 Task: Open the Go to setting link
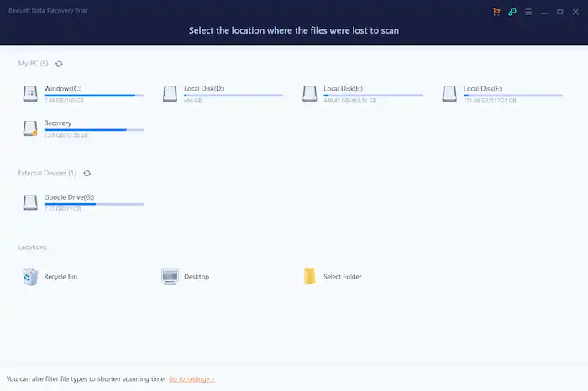[192, 379]
